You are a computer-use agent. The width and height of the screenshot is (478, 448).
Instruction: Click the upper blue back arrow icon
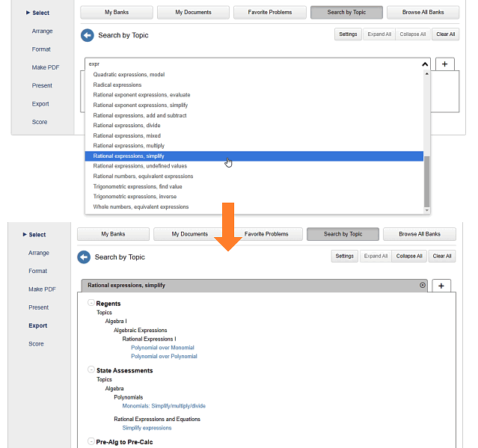pos(88,35)
